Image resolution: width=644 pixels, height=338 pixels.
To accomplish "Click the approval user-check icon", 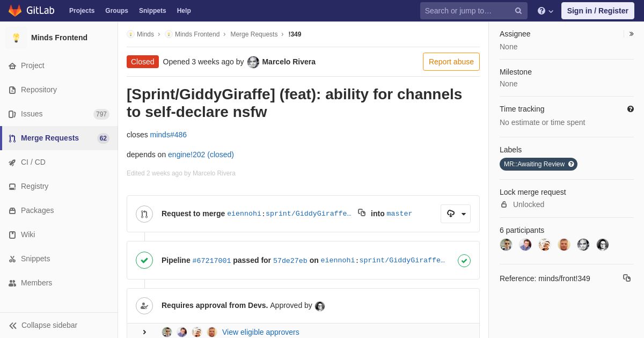I will tap(144, 306).
